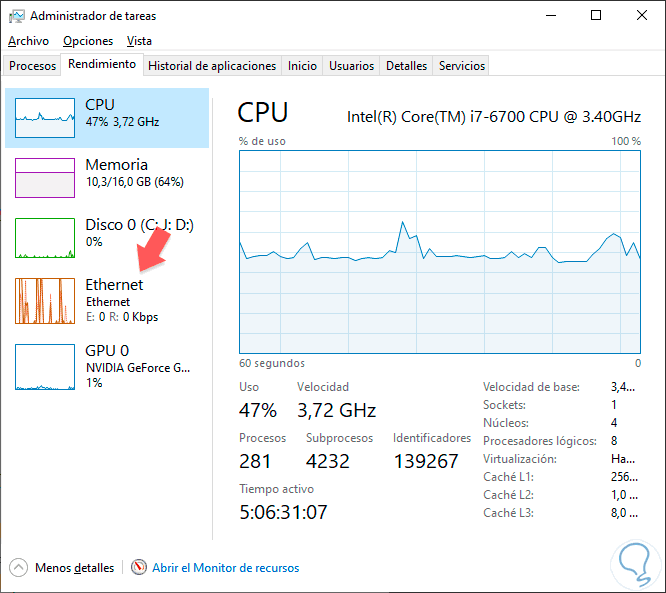Select the GPU 0 graph thumbnail

pos(45,366)
